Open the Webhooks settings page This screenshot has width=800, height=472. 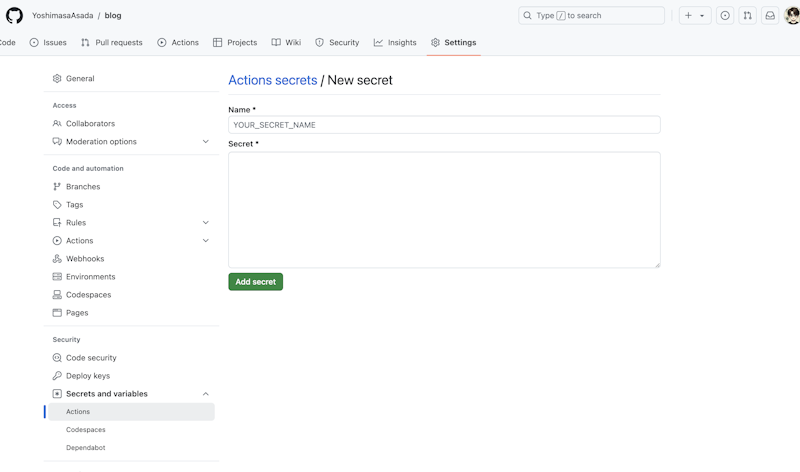pyautogui.click(x=85, y=259)
